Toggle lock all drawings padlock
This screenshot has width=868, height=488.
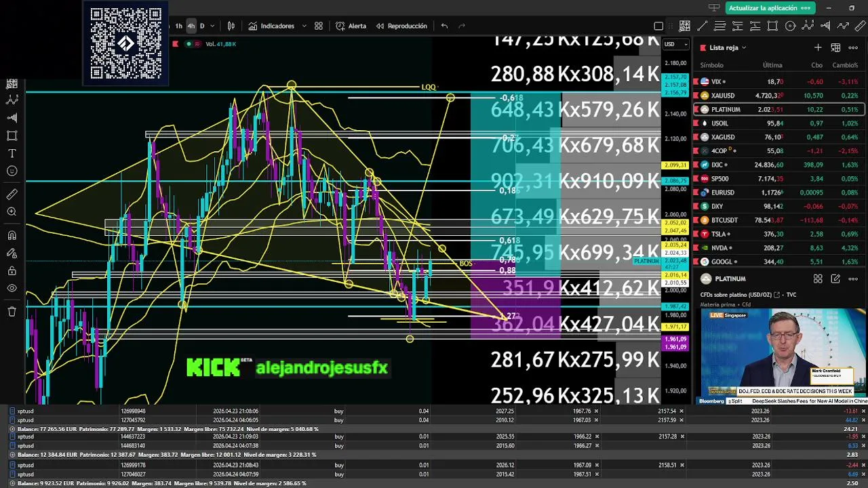pyautogui.click(x=12, y=271)
